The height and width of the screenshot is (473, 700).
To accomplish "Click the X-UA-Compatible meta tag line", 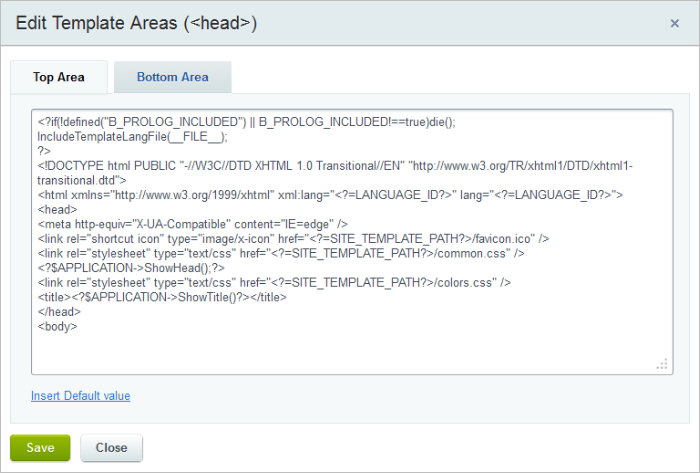I will coord(192,224).
